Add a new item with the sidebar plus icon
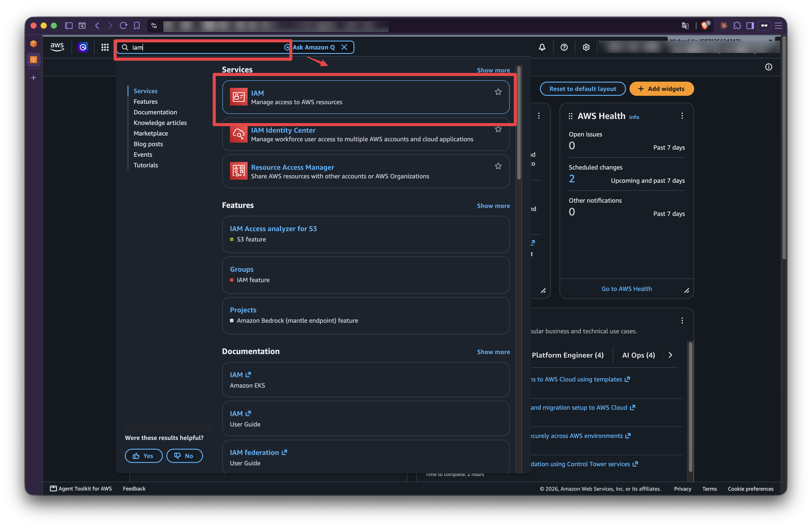This screenshot has width=812, height=528. (x=34, y=78)
